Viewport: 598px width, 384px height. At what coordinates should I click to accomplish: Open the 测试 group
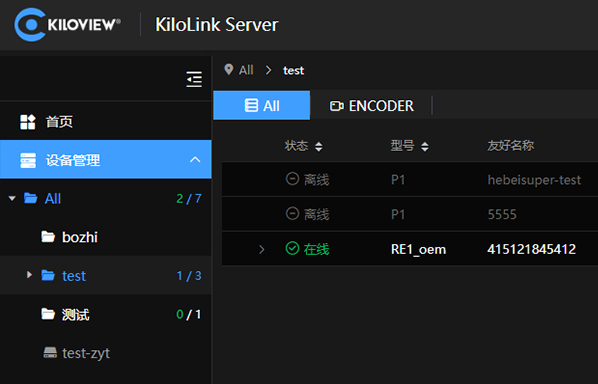click(x=76, y=315)
